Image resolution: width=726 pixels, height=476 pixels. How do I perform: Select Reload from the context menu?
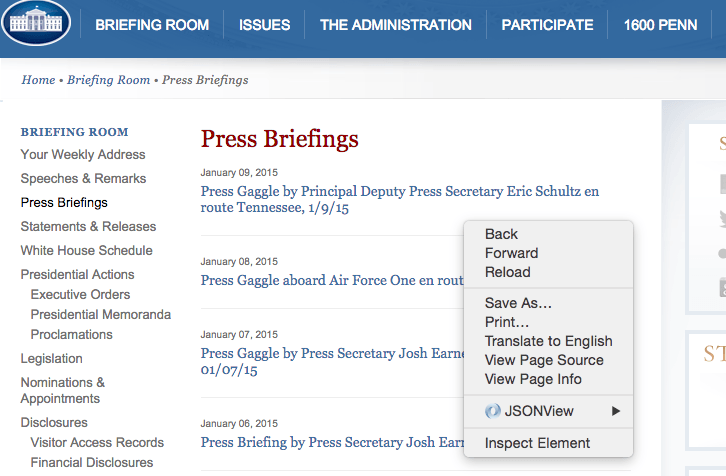pyautogui.click(x=507, y=272)
